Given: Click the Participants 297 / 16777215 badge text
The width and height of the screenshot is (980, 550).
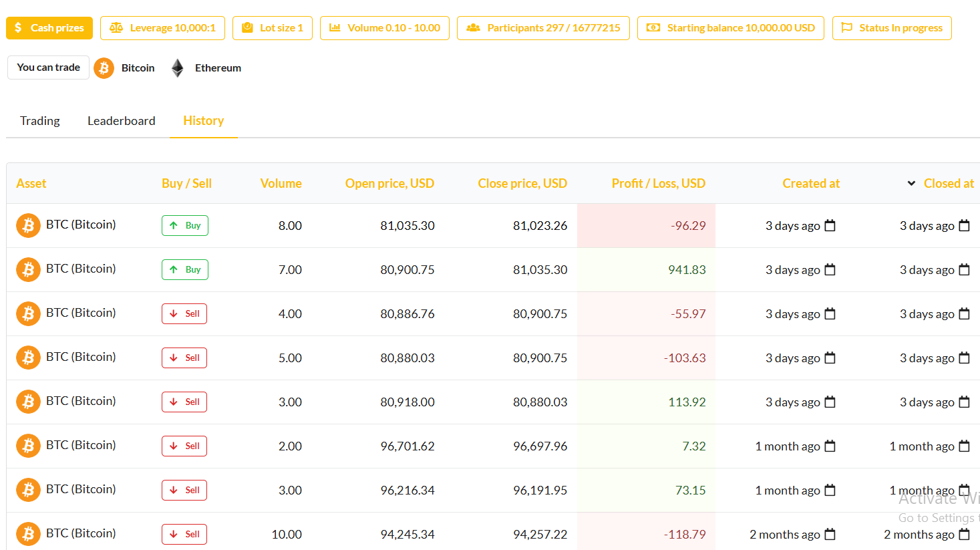Looking at the screenshot, I should pos(554,28).
